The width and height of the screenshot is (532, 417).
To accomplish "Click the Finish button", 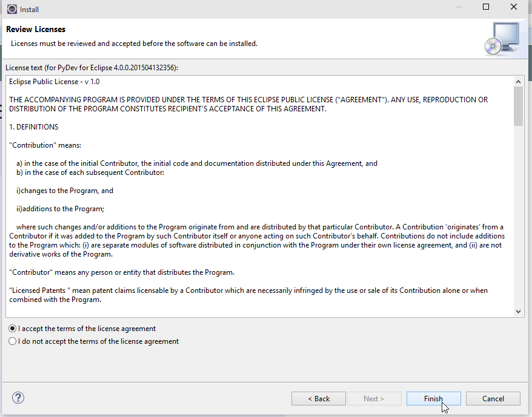I will click(433, 398).
